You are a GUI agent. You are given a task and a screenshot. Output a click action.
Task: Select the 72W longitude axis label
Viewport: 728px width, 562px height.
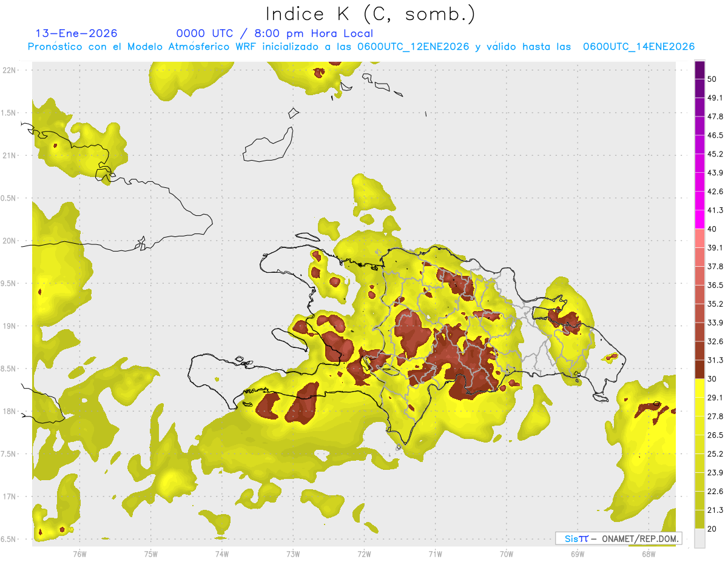tap(364, 554)
